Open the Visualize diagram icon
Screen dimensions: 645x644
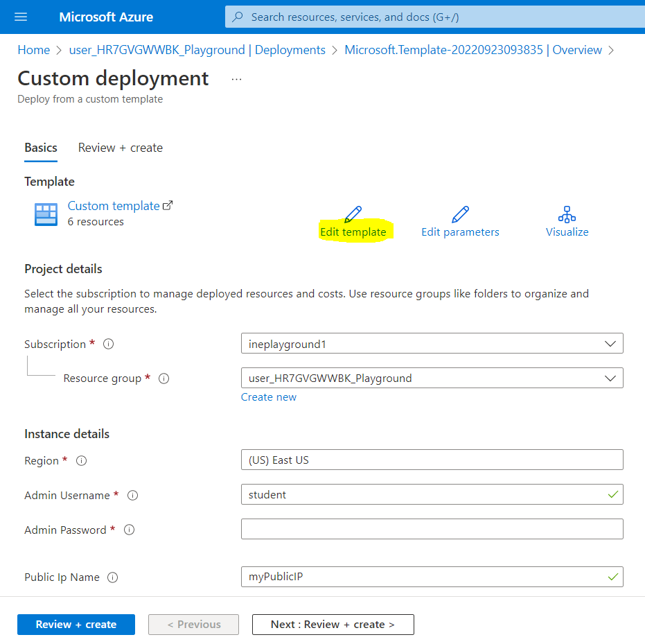coord(567,214)
